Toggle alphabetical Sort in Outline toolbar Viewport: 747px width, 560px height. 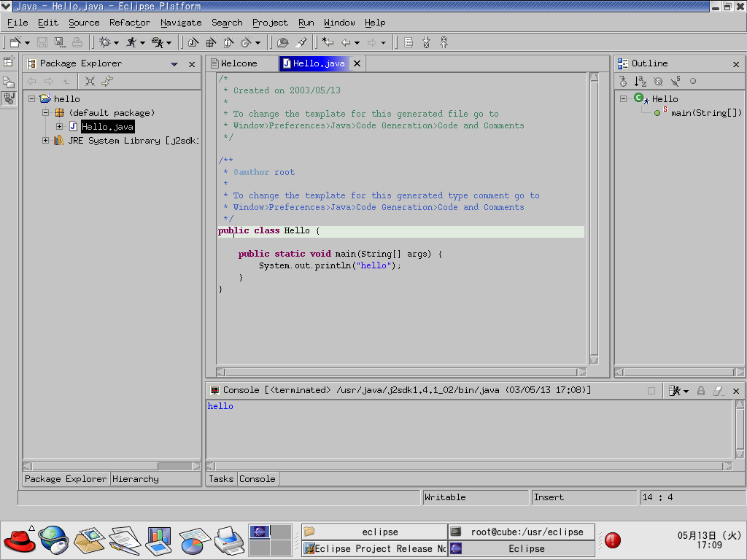pos(640,81)
